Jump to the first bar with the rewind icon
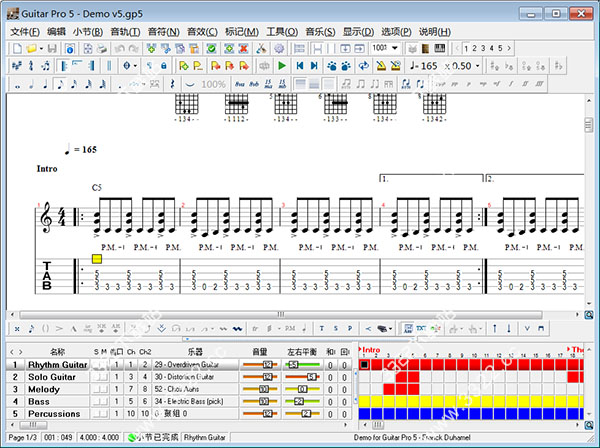This screenshot has height=448, width=600. [x=300, y=66]
